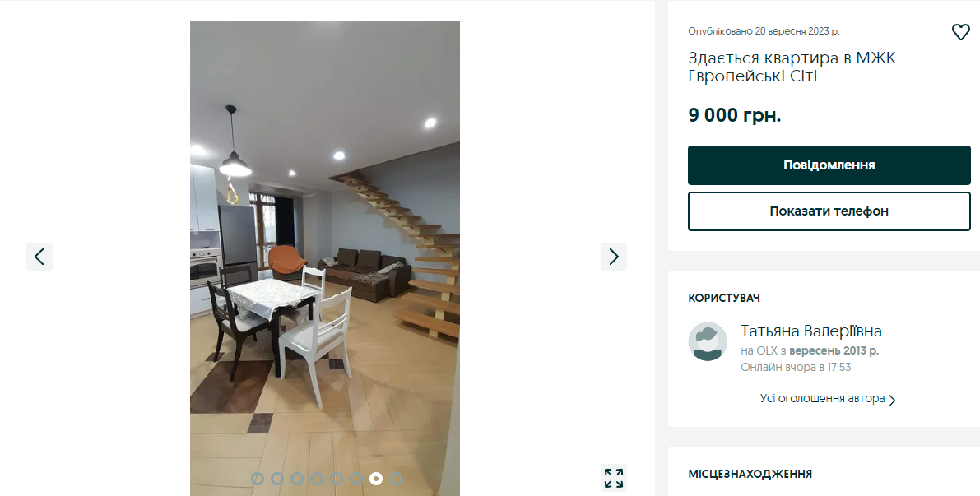The width and height of the screenshot is (980, 496).
Task: Open the photo in fullscreen view
Action: tap(614, 478)
